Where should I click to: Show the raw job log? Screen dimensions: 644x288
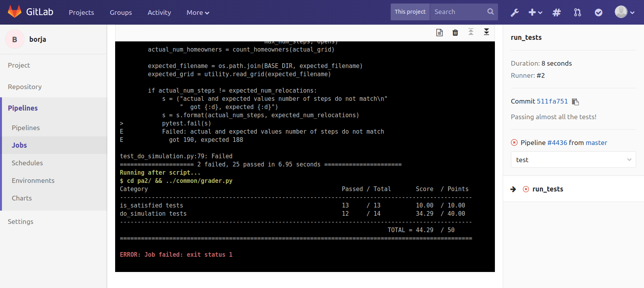(439, 32)
